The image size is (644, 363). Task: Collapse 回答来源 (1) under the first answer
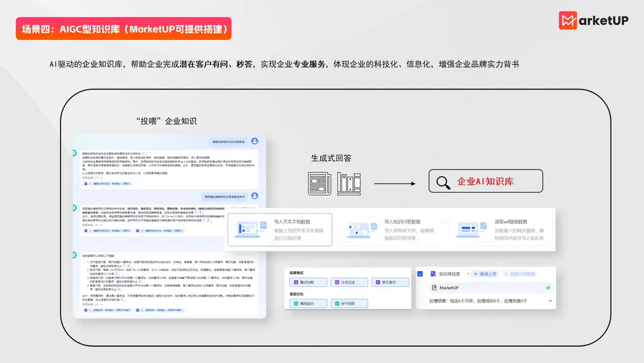[92, 178]
